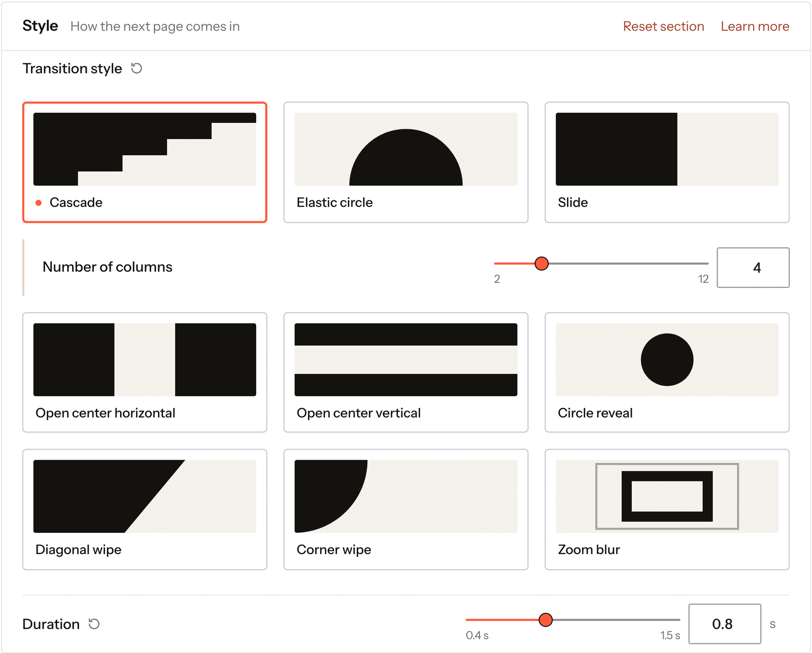Select the Cascade transition style
812x653 pixels.
tap(145, 162)
